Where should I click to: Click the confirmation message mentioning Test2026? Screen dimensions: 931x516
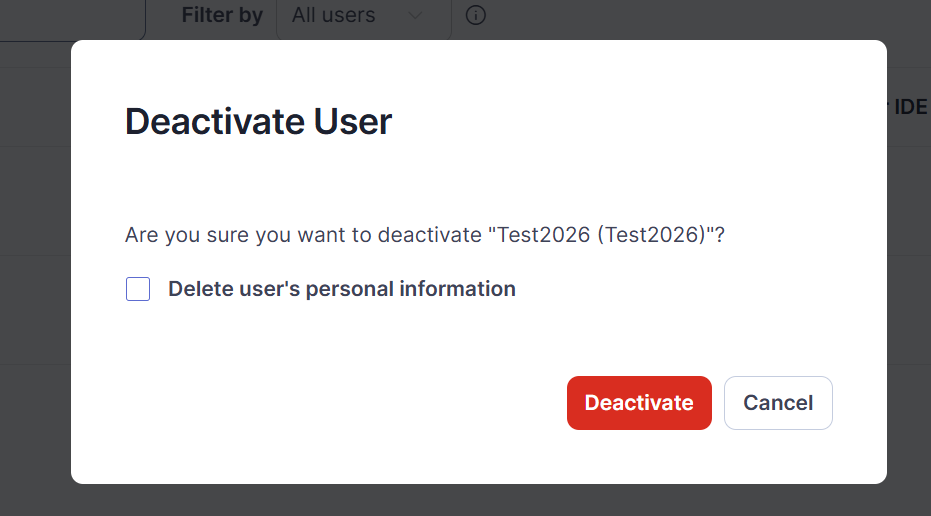pyautogui.click(x=425, y=235)
